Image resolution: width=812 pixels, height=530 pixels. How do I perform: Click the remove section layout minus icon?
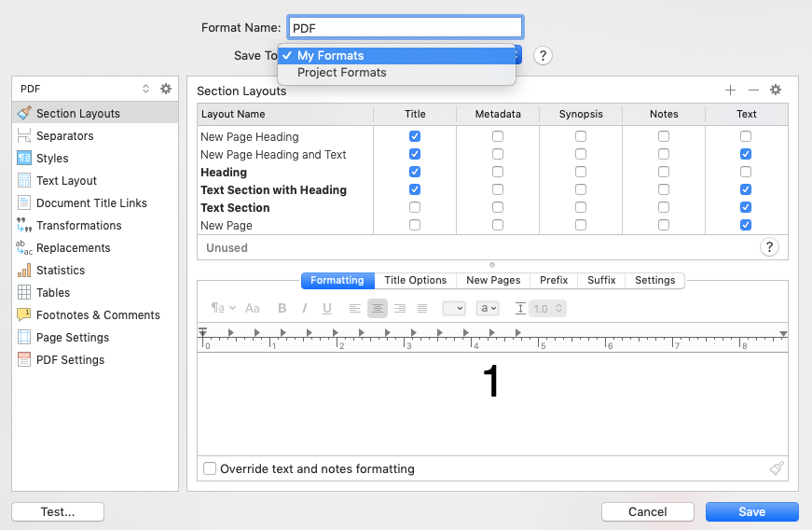tap(753, 91)
